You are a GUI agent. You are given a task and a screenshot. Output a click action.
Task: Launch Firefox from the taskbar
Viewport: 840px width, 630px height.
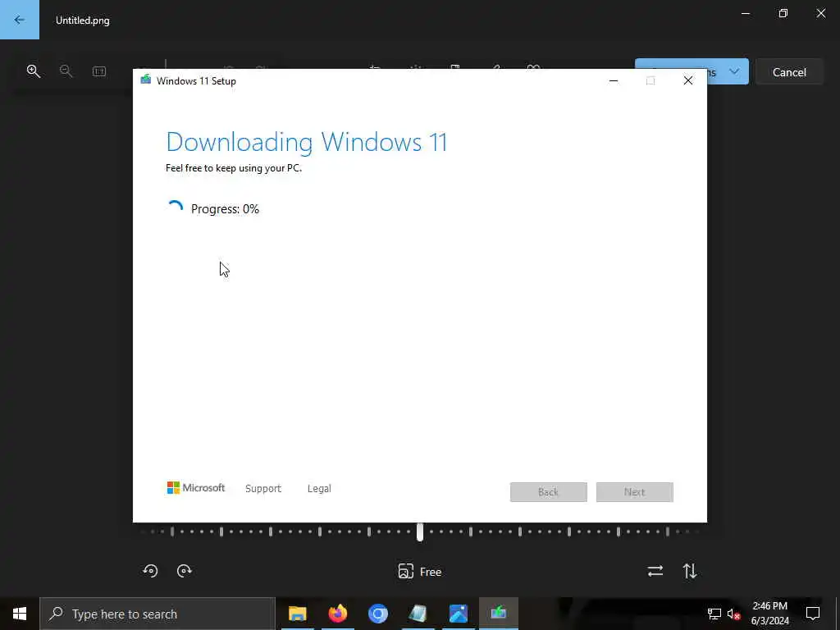click(x=337, y=614)
